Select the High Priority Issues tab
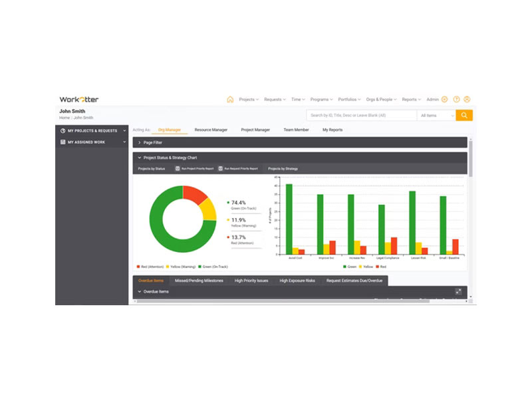The width and height of the screenshot is (532, 399). (x=251, y=281)
